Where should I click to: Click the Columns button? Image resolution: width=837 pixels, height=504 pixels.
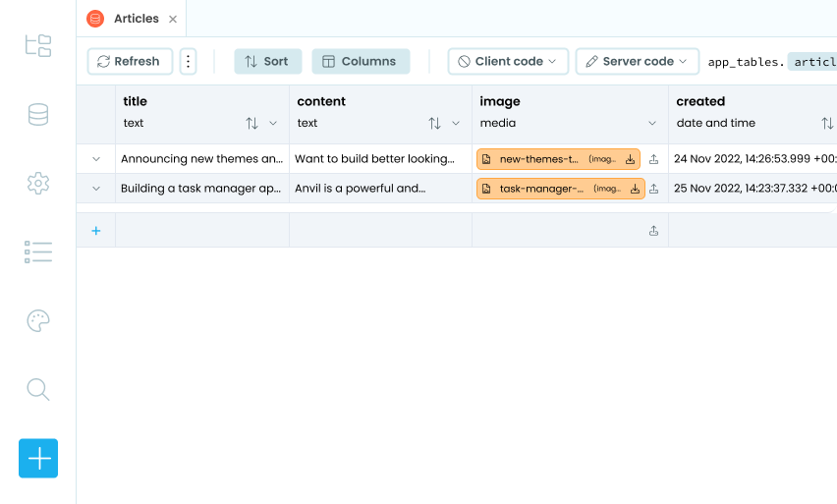(x=360, y=61)
